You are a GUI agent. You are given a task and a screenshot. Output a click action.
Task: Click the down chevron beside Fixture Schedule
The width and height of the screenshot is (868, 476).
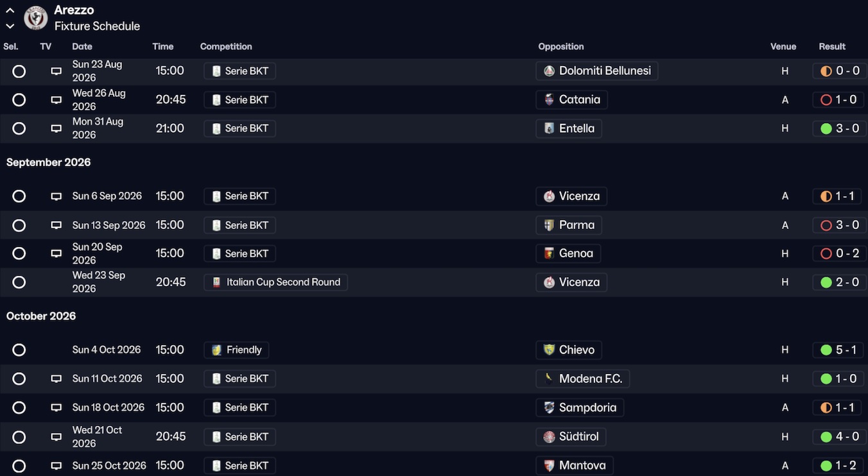(x=10, y=26)
